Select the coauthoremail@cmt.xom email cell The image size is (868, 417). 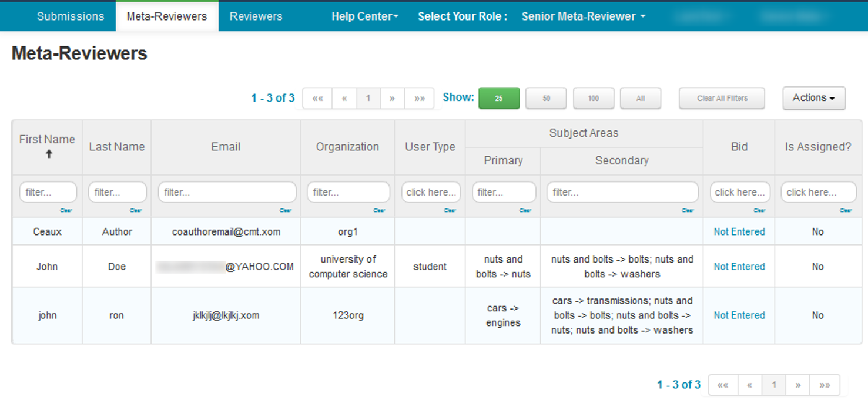[226, 231]
